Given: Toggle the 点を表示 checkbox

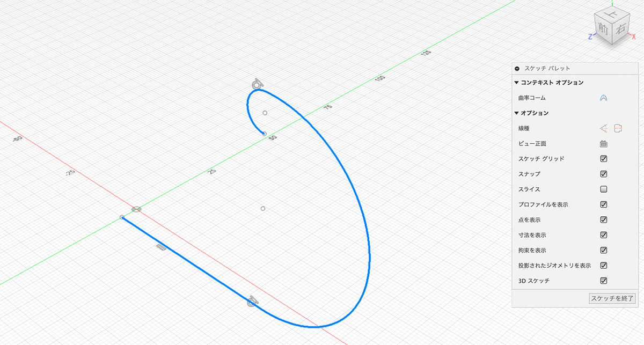Looking at the screenshot, I should (x=603, y=219).
